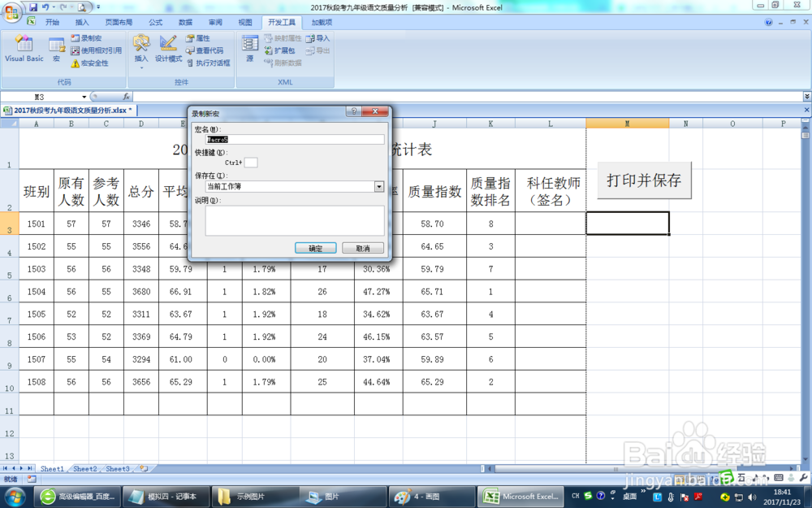The image size is (812, 508).
Task: Go to last sheet navigation arrow
Action: 29,469
